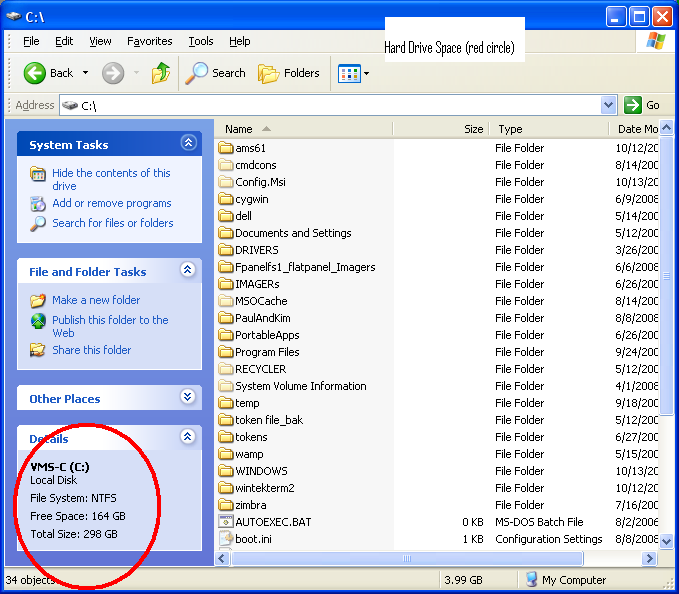679x594 pixels.
Task: Select the wintekterm2 folder name
Action: coord(265,488)
